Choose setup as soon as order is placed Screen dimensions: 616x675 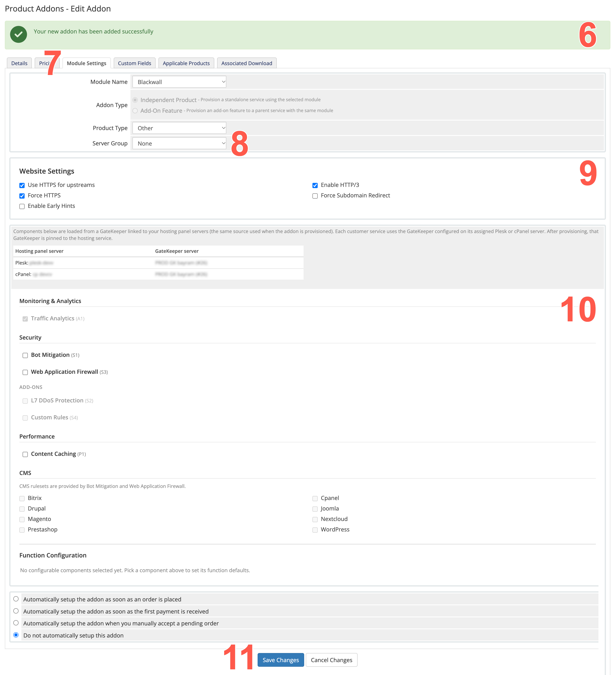pos(16,599)
